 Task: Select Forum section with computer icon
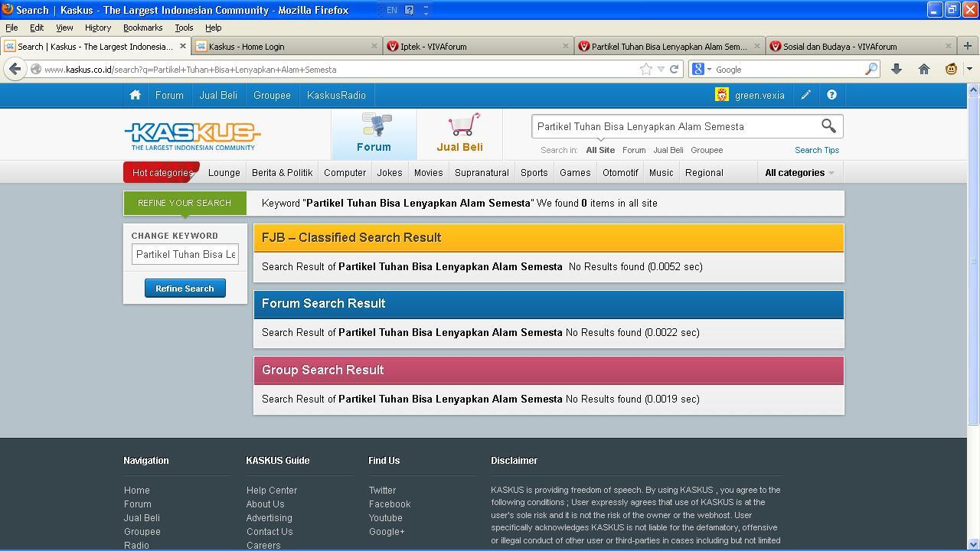click(x=374, y=134)
